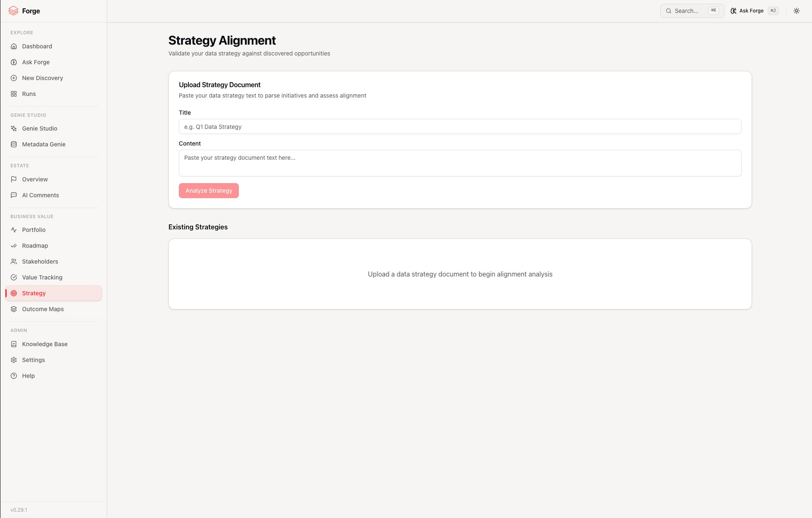
Task: Click the Knowledge Base book icon
Action: pos(14,344)
